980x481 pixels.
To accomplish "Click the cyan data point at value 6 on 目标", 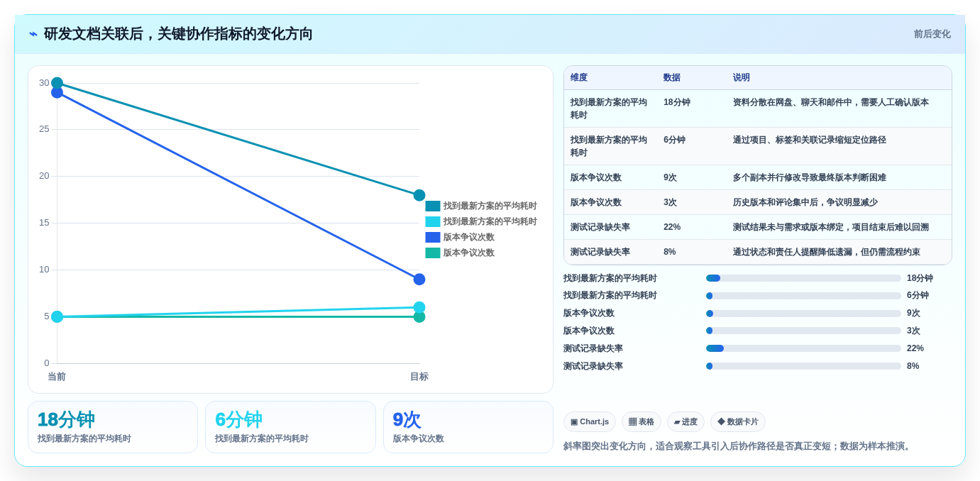I will click(419, 307).
